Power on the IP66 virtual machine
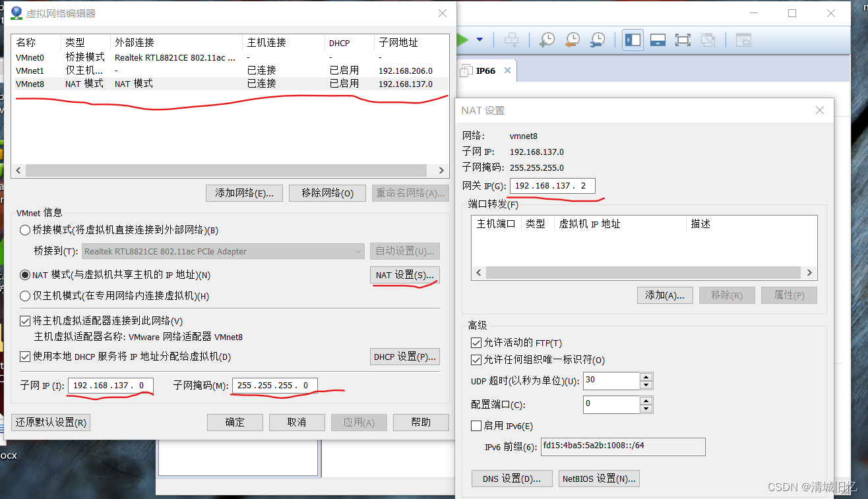 click(x=462, y=40)
